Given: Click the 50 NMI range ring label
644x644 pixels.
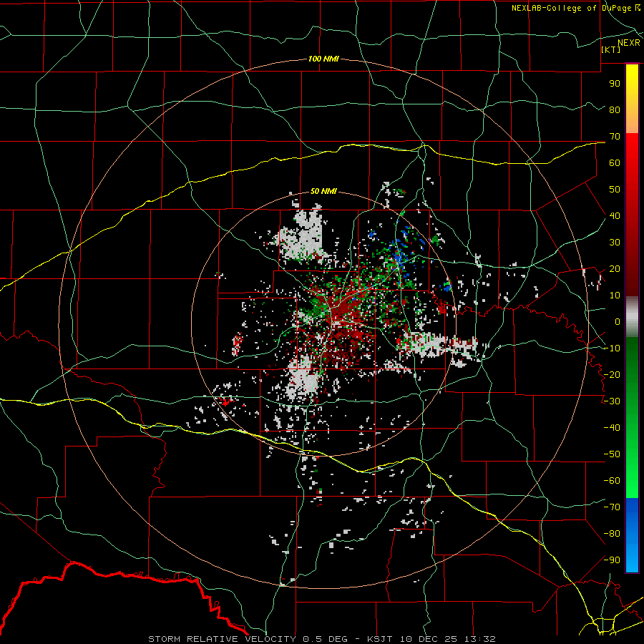Looking at the screenshot, I should pos(323,191).
